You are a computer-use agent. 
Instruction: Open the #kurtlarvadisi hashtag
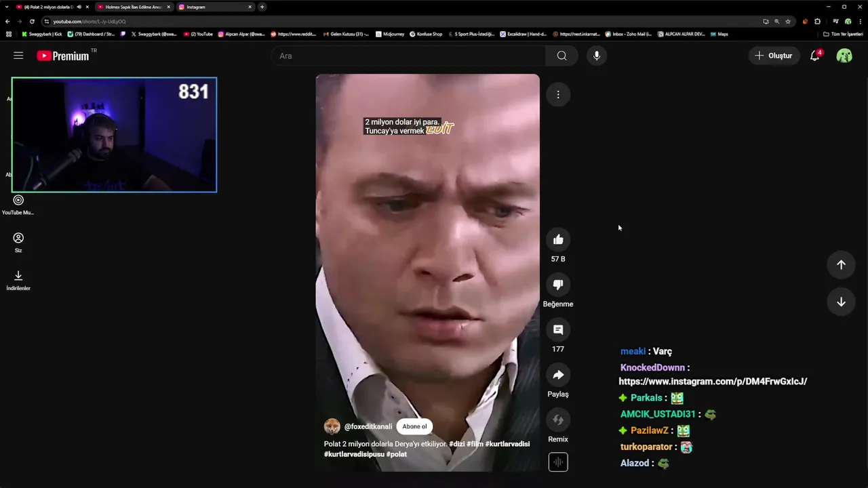[507, 444]
